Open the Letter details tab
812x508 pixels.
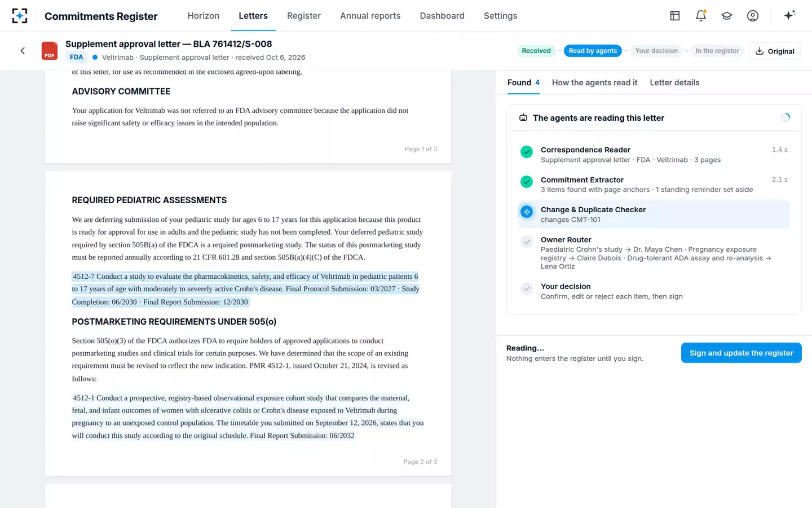(674, 82)
